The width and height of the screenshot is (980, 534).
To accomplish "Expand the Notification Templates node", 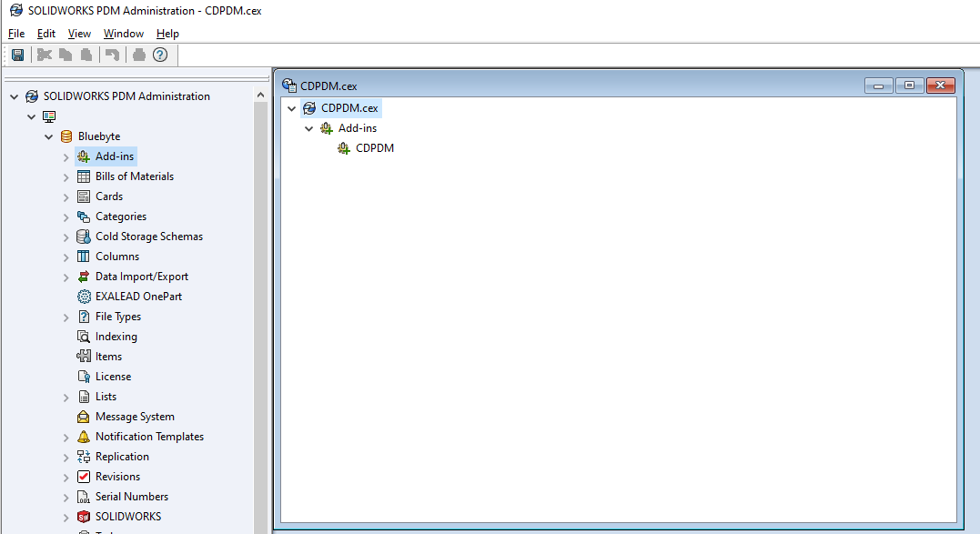I will pyautogui.click(x=66, y=438).
